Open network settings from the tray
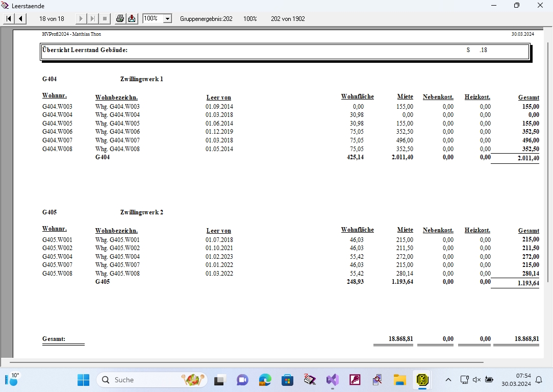Viewport: 553px width, 392px height. pos(464,380)
